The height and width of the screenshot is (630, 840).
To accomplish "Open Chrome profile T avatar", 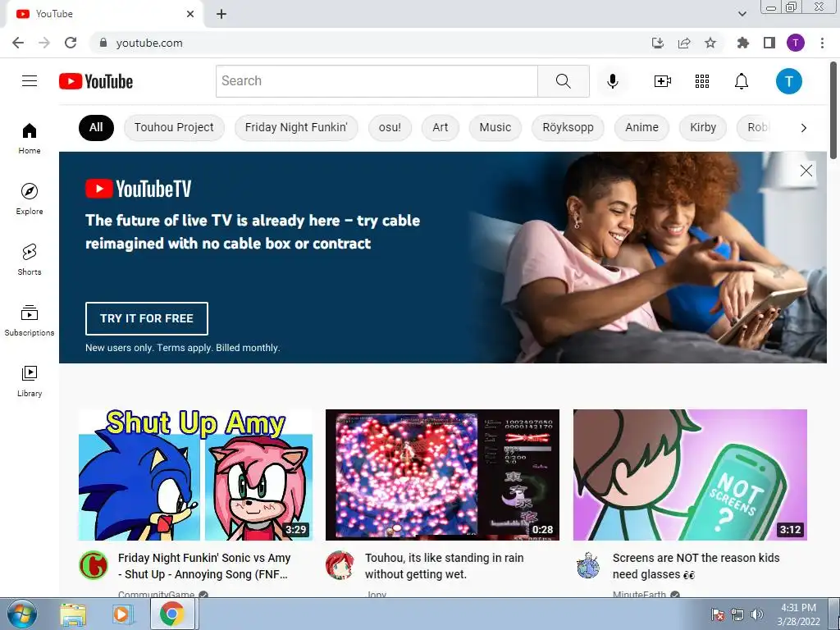I will [796, 43].
